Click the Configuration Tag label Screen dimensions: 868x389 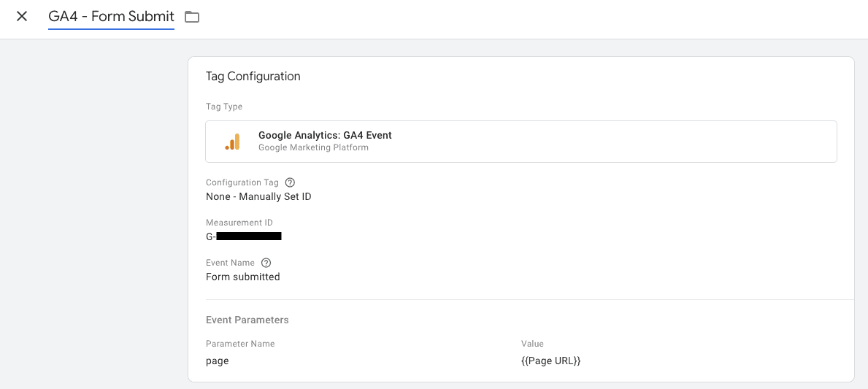click(242, 182)
